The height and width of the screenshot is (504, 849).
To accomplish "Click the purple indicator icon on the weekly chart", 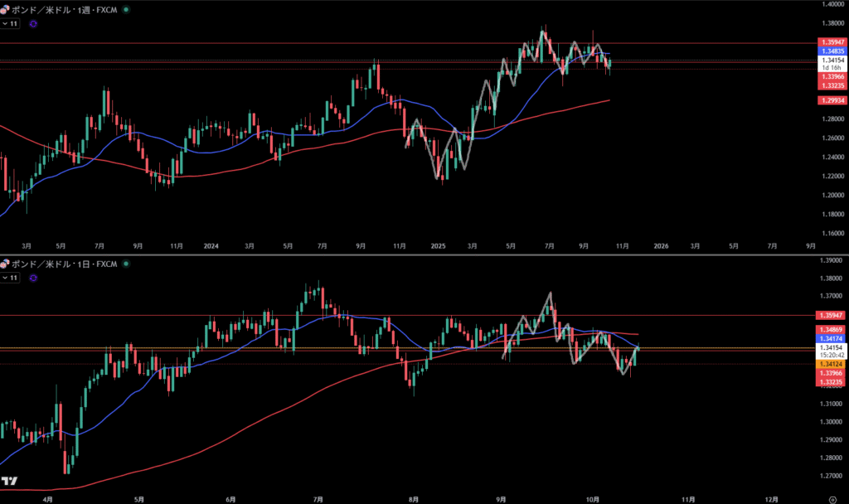I will (32, 24).
